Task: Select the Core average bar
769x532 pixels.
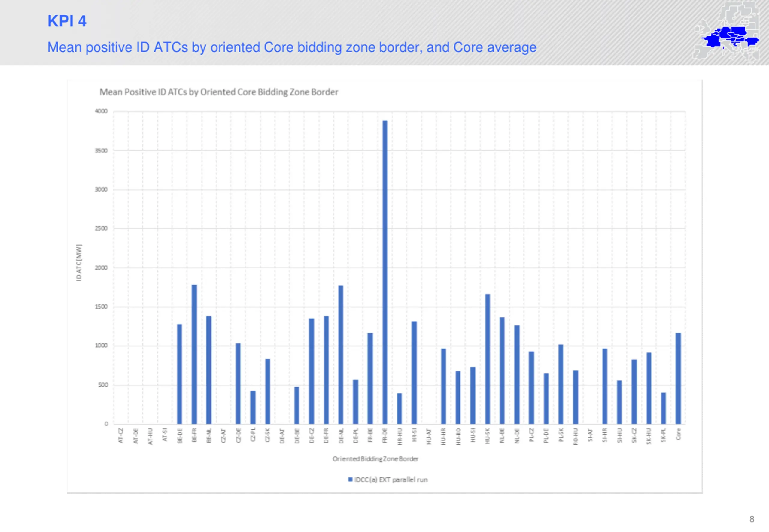Action: 678,378
